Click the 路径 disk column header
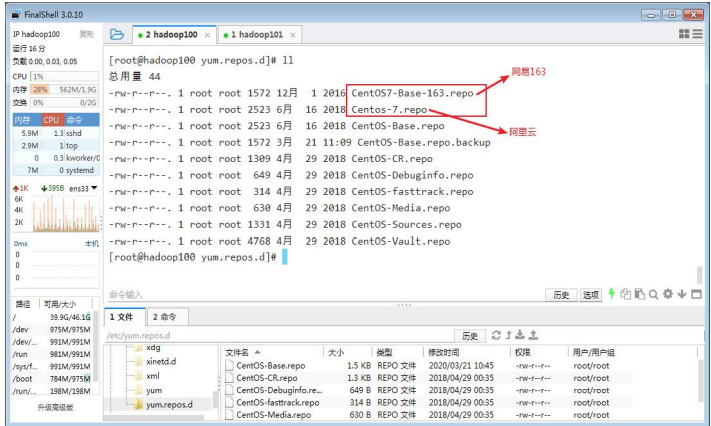Image resolution: width=711 pixels, height=426 pixels. tap(23, 304)
